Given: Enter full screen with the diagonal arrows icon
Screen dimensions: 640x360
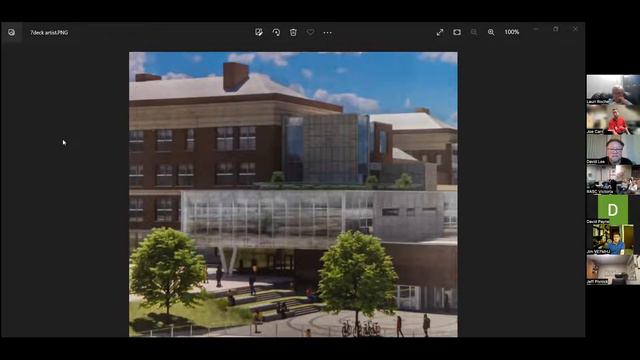Looking at the screenshot, I should pyautogui.click(x=440, y=32).
